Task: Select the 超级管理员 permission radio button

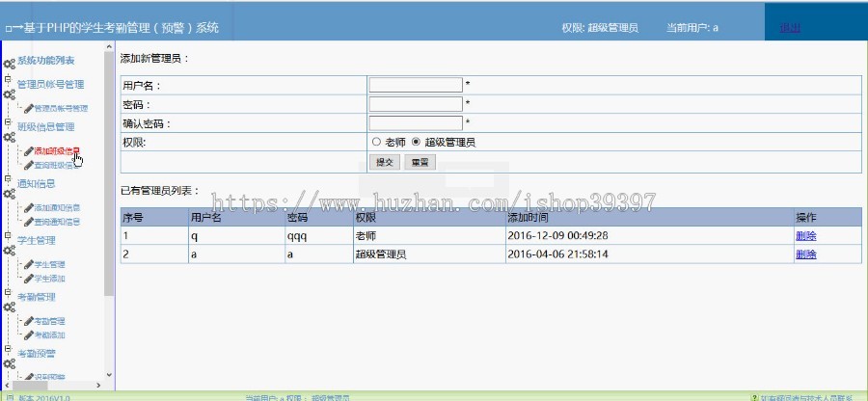Action: click(x=417, y=142)
